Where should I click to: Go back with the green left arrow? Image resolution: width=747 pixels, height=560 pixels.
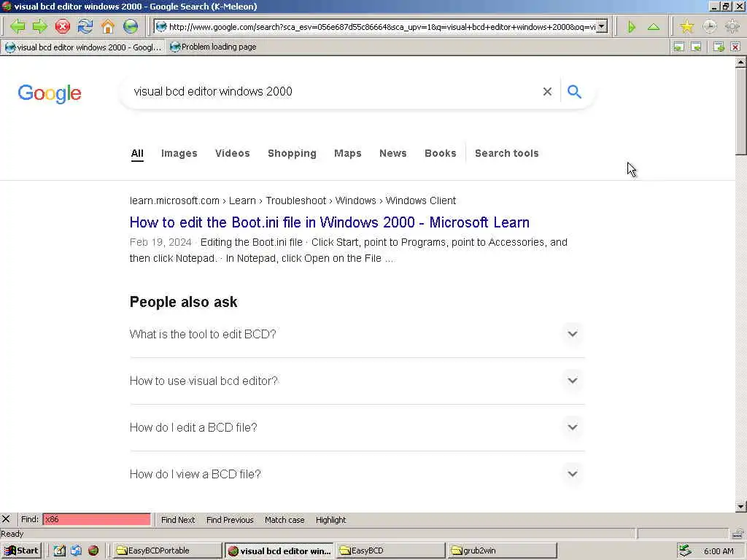click(x=18, y=27)
